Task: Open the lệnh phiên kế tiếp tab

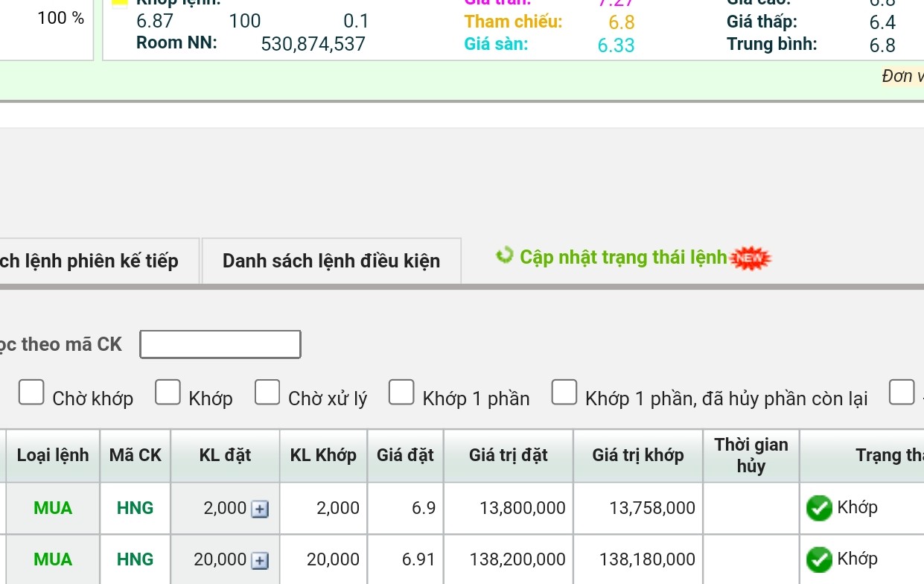Action: click(x=93, y=261)
